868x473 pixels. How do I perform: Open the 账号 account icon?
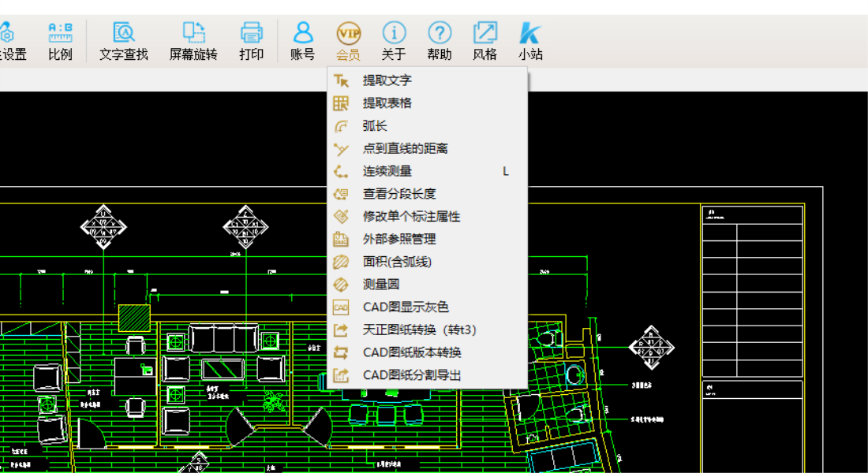click(x=303, y=33)
